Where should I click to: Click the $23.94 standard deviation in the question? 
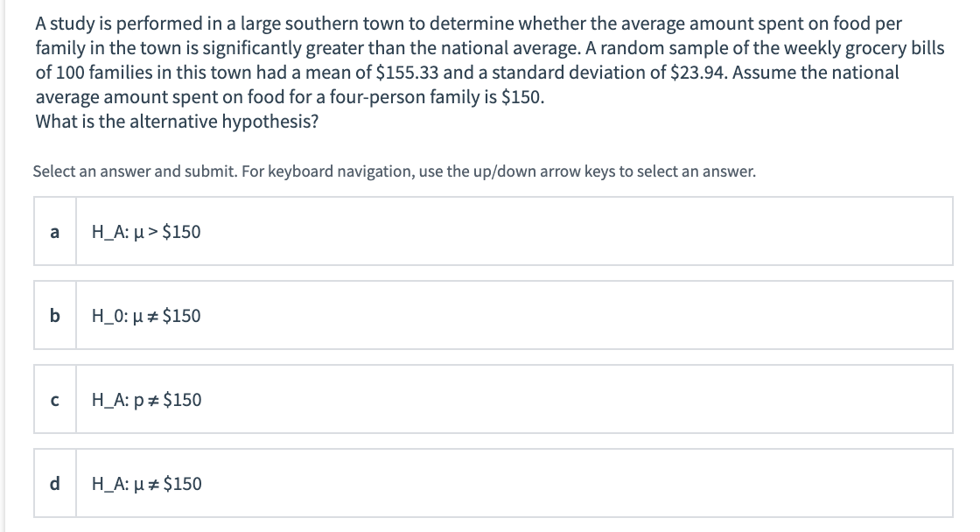698,73
